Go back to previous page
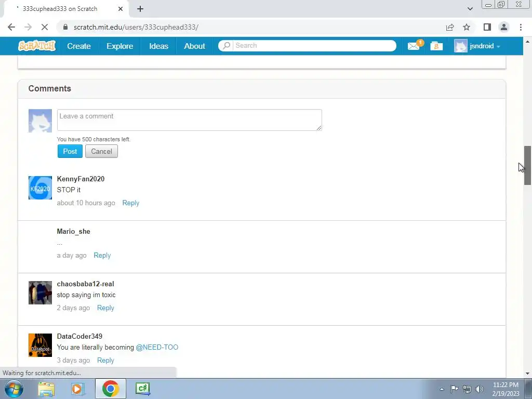This screenshot has width=532, height=399. click(11, 27)
